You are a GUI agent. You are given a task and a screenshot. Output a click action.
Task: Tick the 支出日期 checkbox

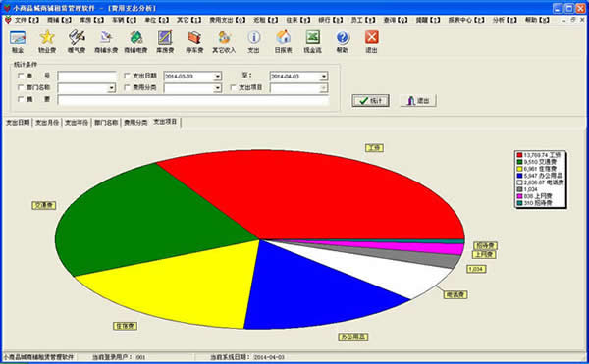pos(127,76)
